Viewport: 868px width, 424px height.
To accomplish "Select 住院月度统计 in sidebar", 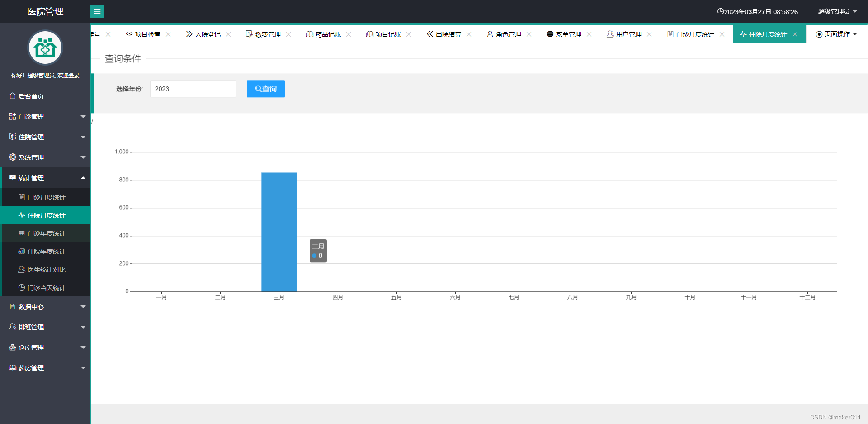I will (46, 215).
